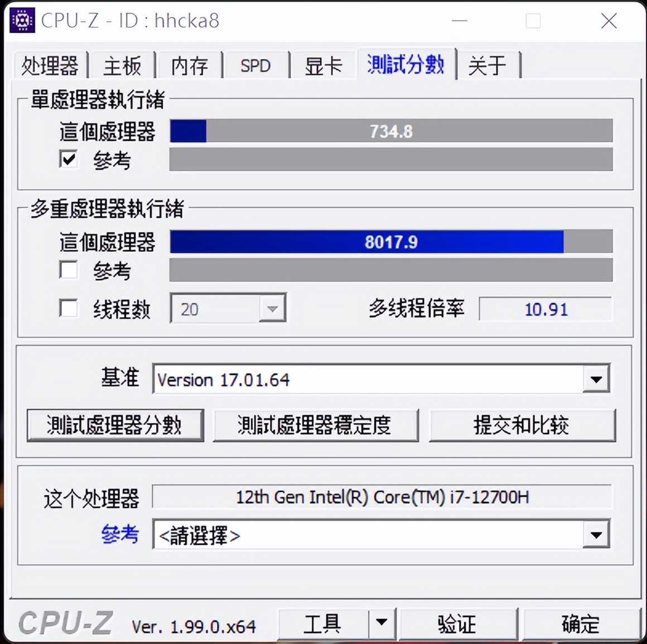Uncheck the 参考 box under 單處理器执行绪

tap(68, 160)
